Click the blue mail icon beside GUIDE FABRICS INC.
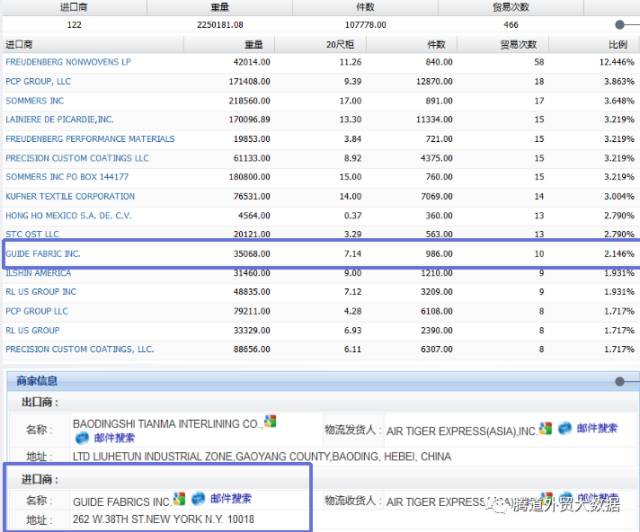This screenshot has width=640, height=532. tap(198, 499)
